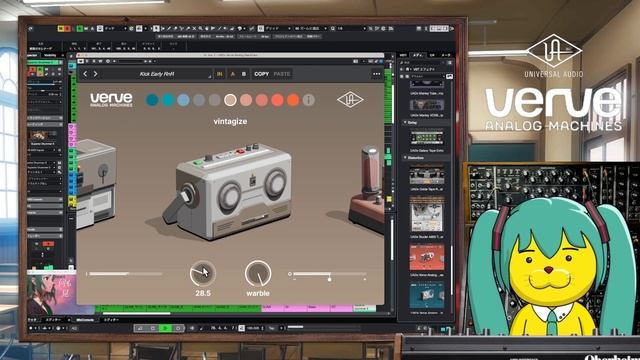Select UADx Oxide Tape Recorder thumbnail
The width and height of the screenshot is (640, 360).
pyautogui.click(x=427, y=176)
